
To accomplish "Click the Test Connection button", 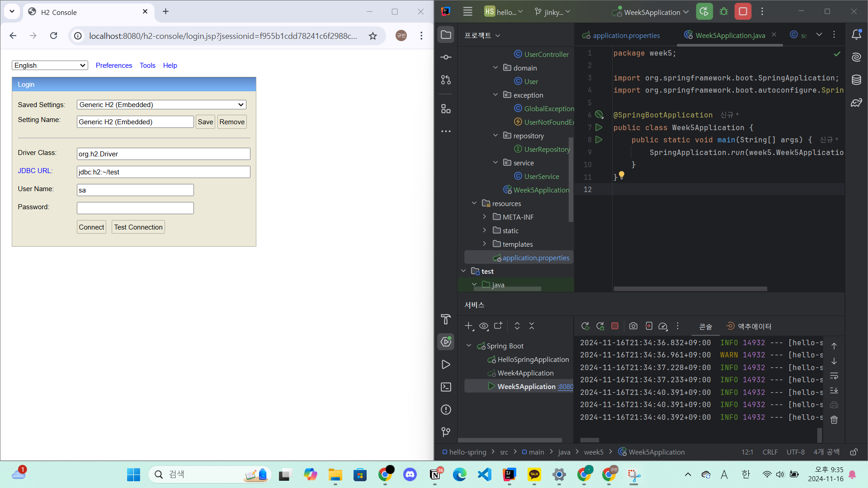I will click(x=138, y=227).
